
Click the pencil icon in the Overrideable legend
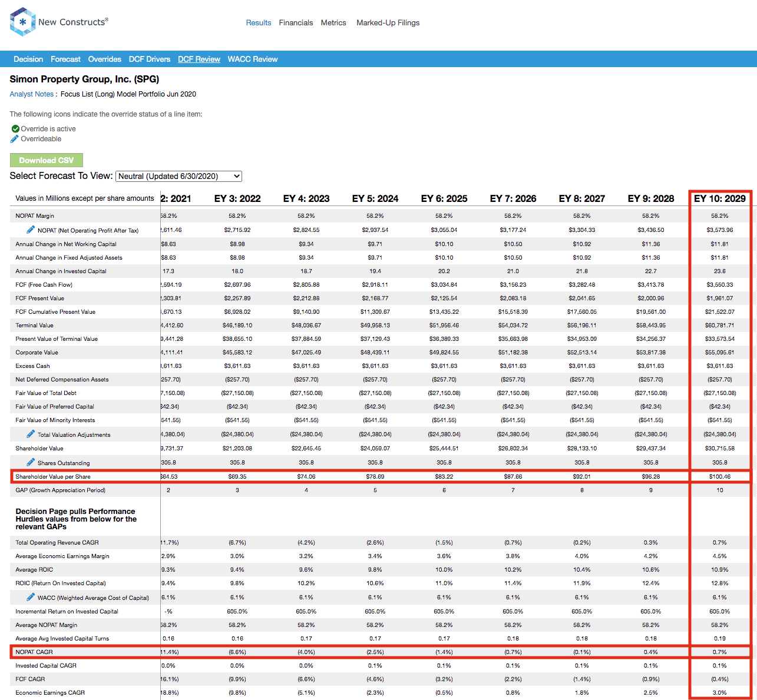tap(15, 139)
